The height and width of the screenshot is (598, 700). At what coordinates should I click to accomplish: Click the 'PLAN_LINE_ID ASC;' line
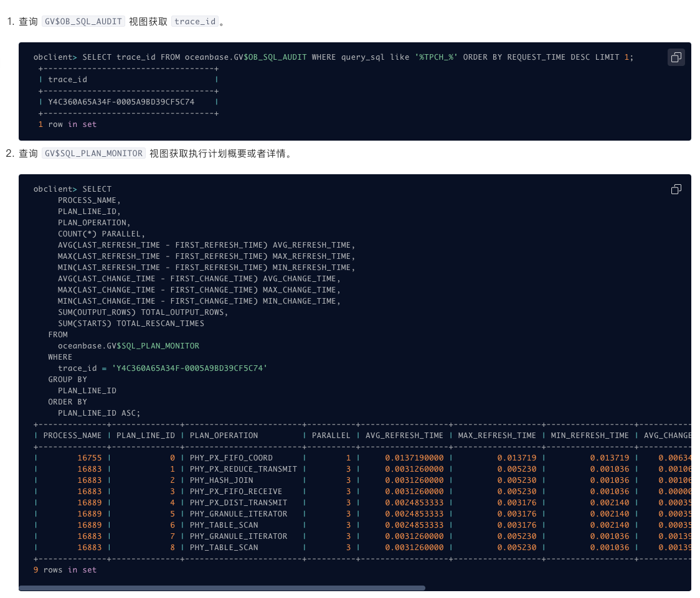[x=99, y=413]
